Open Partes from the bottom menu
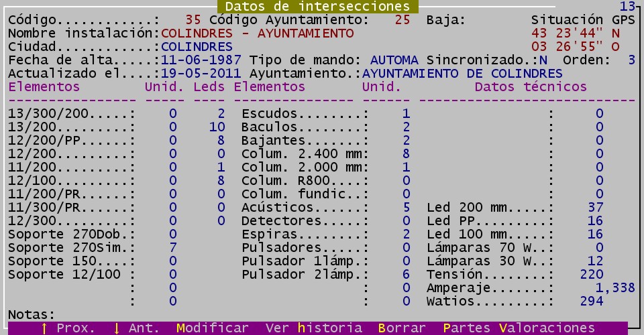644x335 pixels. coord(467,328)
